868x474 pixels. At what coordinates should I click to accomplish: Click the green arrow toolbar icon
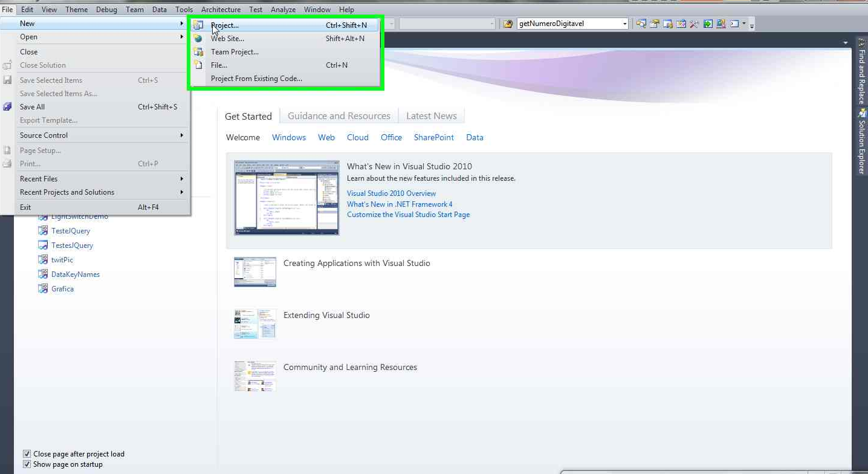click(x=707, y=24)
